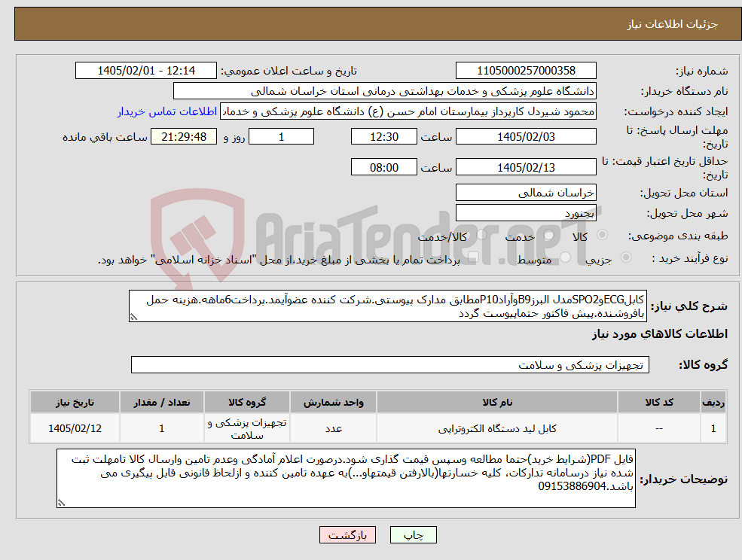Click the remaining time field 21:29:48
Viewport: 742px width, 560px height.
[x=184, y=137]
